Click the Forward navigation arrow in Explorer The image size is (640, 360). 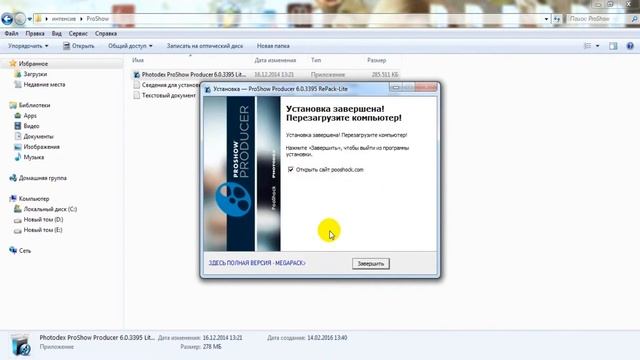click(20, 19)
